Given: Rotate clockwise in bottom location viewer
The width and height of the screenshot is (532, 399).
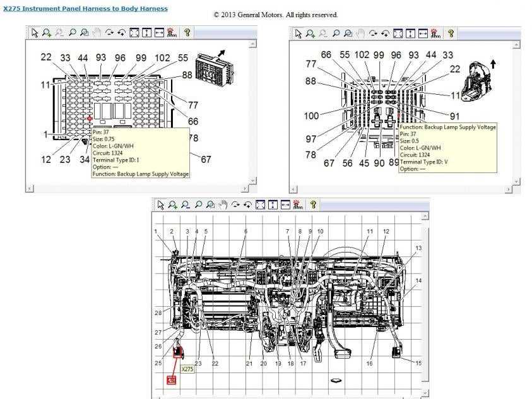Looking at the screenshot, I should coord(235,205).
